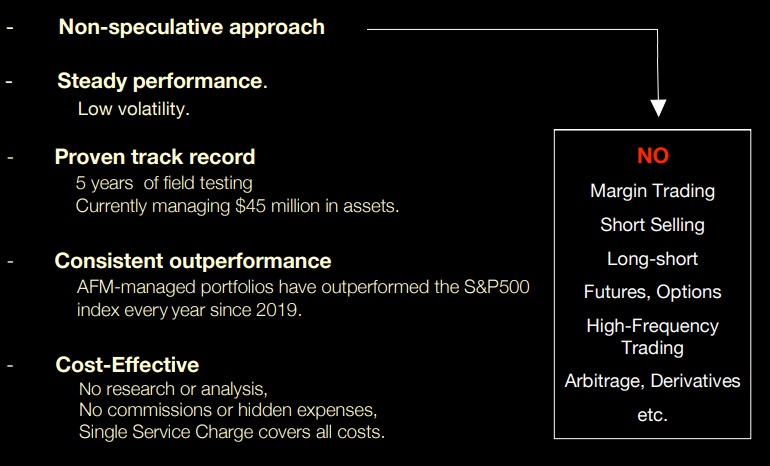This screenshot has width=770, height=466.
Task: Click the Consistent outperformance heading
Action: point(193,261)
